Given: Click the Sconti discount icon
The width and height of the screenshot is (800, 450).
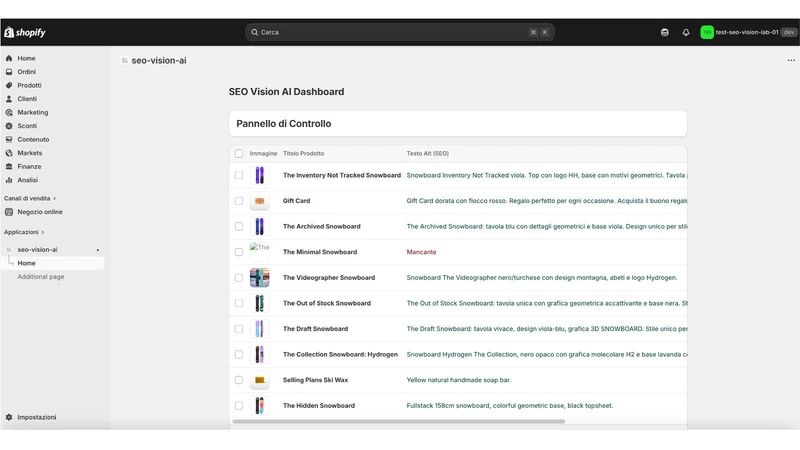Looking at the screenshot, I should 9,126.
